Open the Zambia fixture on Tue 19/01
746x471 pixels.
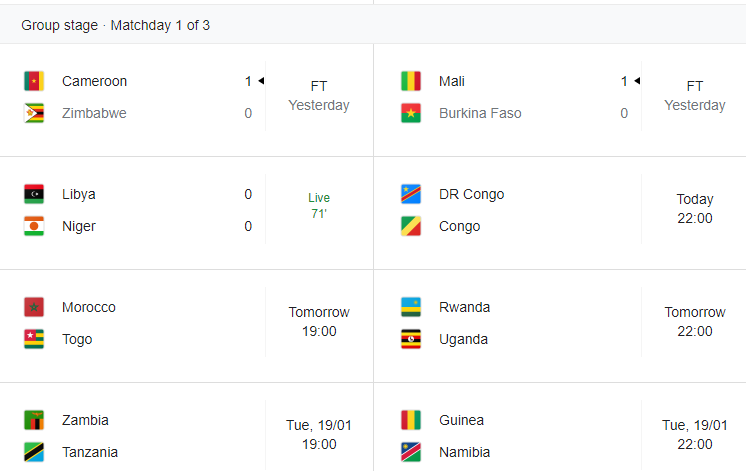click(x=186, y=436)
